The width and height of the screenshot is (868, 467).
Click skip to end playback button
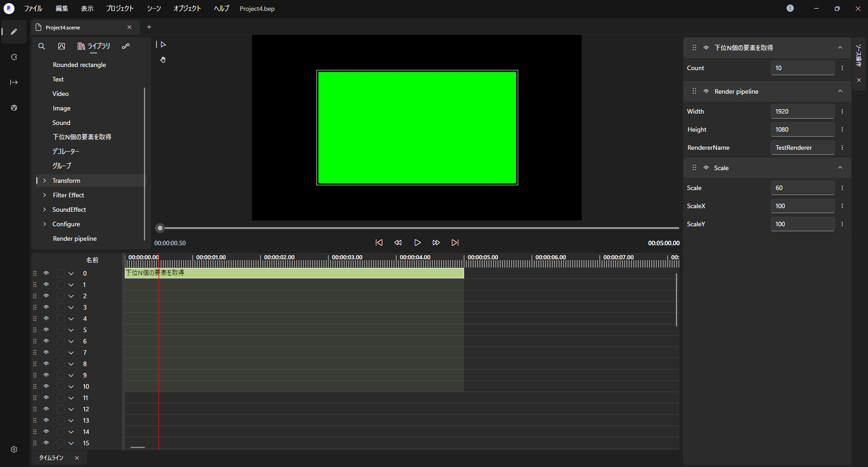(x=455, y=243)
